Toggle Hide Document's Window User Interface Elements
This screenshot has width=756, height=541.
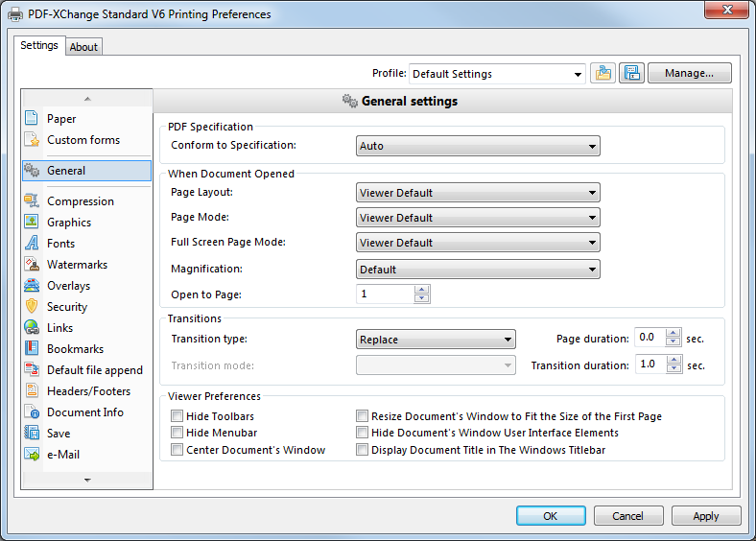(x=362, y=432)
